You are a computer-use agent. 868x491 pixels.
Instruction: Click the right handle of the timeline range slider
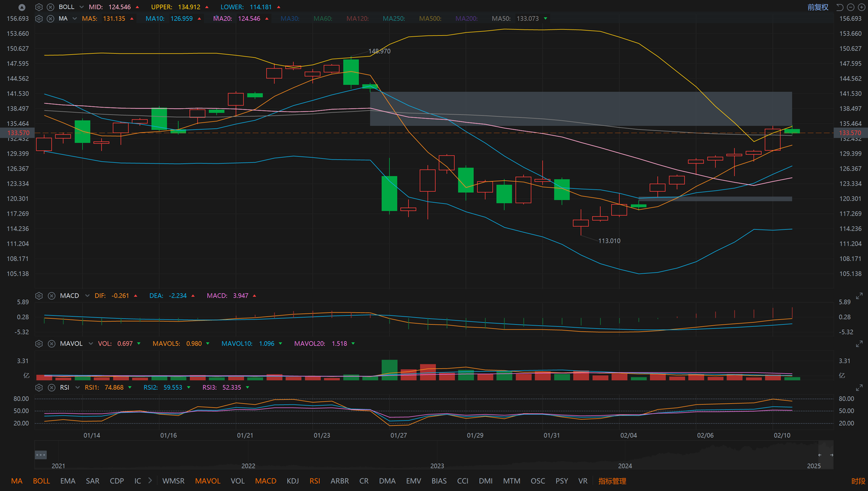coord(832,455)
